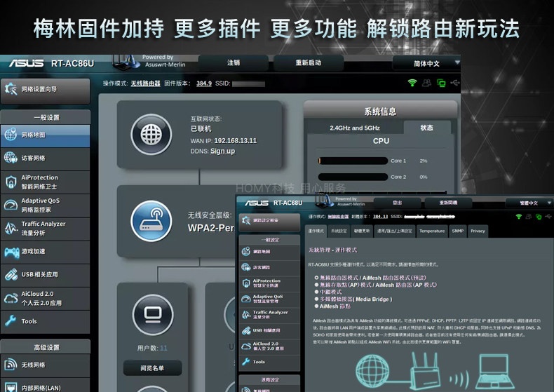The height and width of the screenshot is (392, 554).
Task: Click the 无线网络 wireless icon in RT-AC86U
Action: (x=11, y=365)
